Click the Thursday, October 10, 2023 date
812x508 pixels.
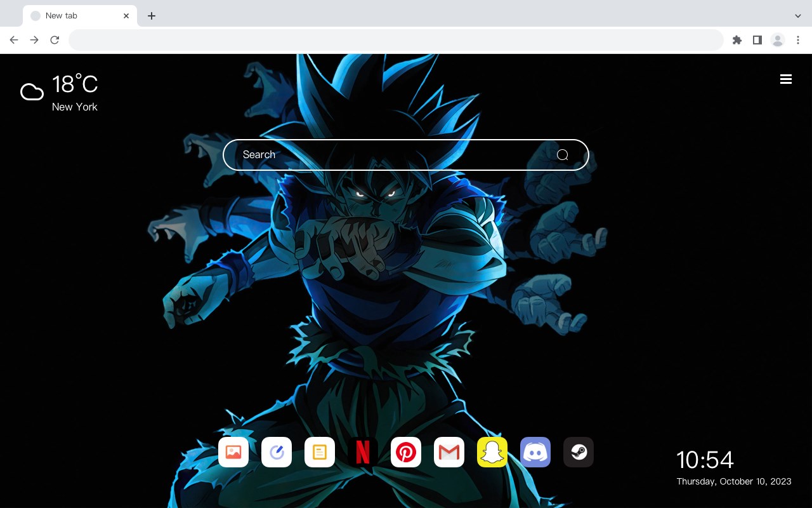[x=734, y=481]
